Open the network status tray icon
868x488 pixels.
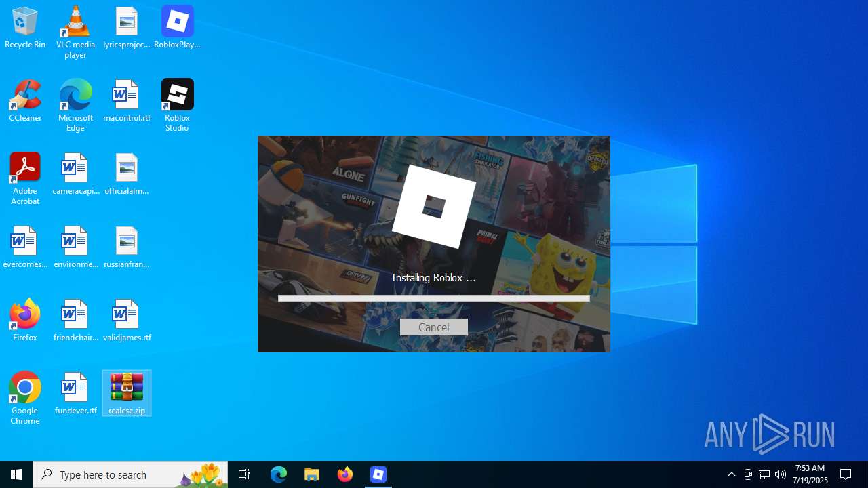(x=764, y=474)
